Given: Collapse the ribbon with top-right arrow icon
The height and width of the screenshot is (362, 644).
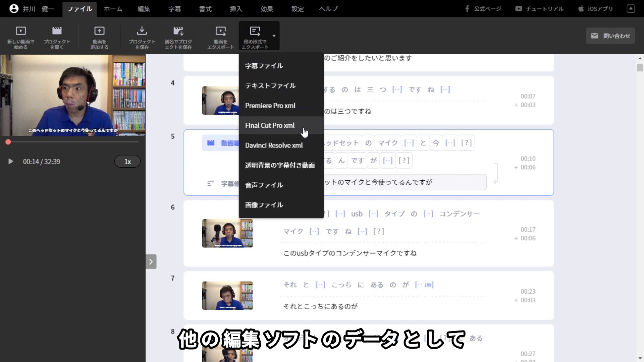Looking at the screenshot, I should (x=631, y=9).
